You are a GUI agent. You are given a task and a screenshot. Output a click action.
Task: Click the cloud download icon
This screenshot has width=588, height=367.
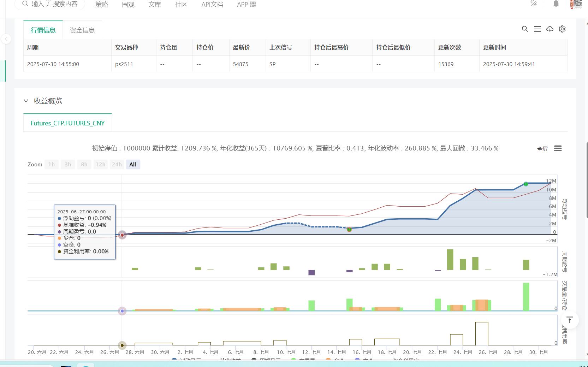pos(550,29)
